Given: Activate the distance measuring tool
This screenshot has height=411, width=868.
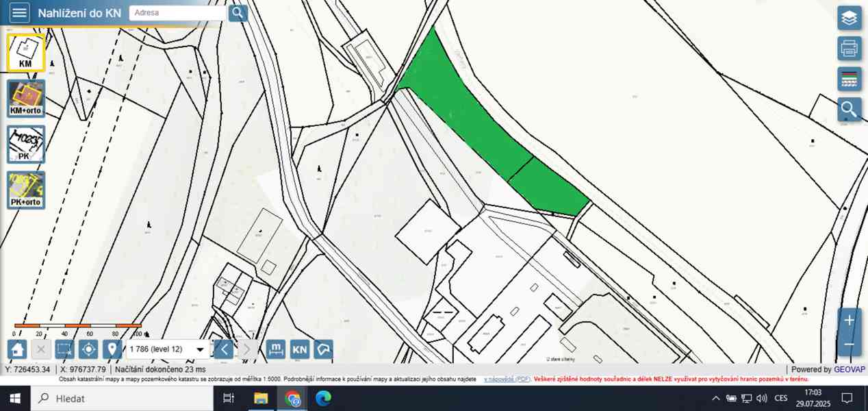Looking at the screenshot, I should (275, 349).
